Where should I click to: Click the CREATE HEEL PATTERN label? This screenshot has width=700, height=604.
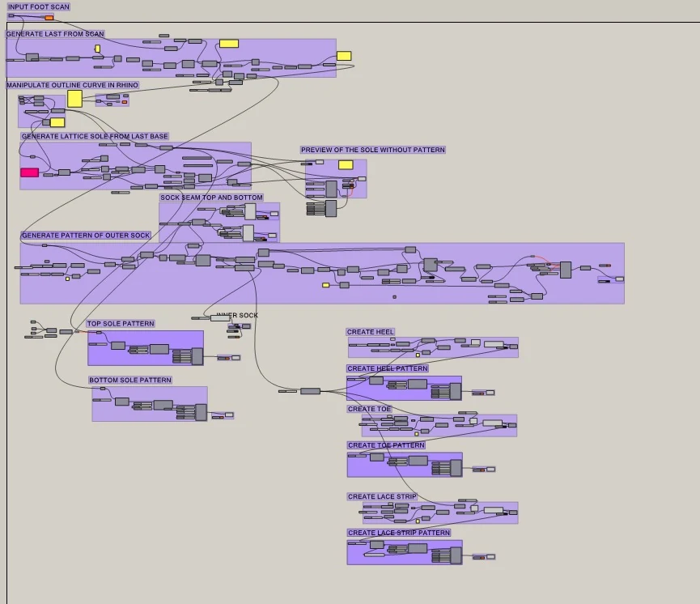(x=388, y=368)
